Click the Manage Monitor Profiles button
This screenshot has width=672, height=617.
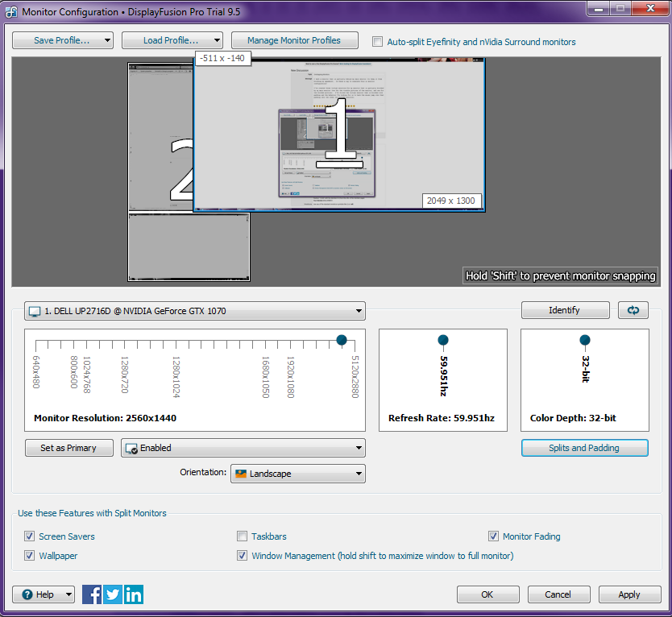tap(293, 40)
